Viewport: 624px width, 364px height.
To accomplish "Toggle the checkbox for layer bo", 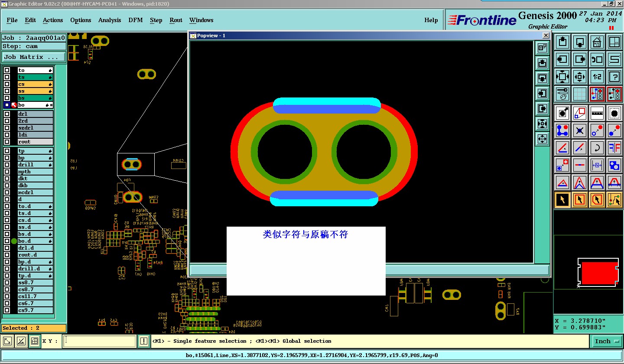I will [x=7, y=105].
